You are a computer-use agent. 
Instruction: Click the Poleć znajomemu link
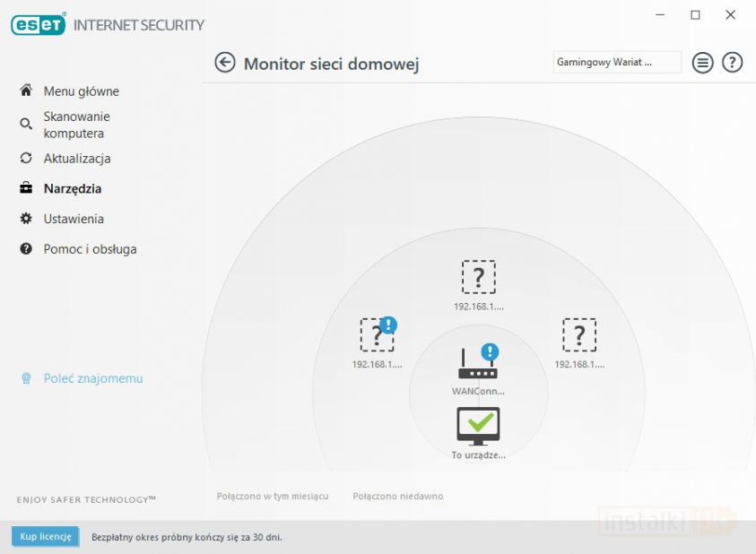[92, 378]
